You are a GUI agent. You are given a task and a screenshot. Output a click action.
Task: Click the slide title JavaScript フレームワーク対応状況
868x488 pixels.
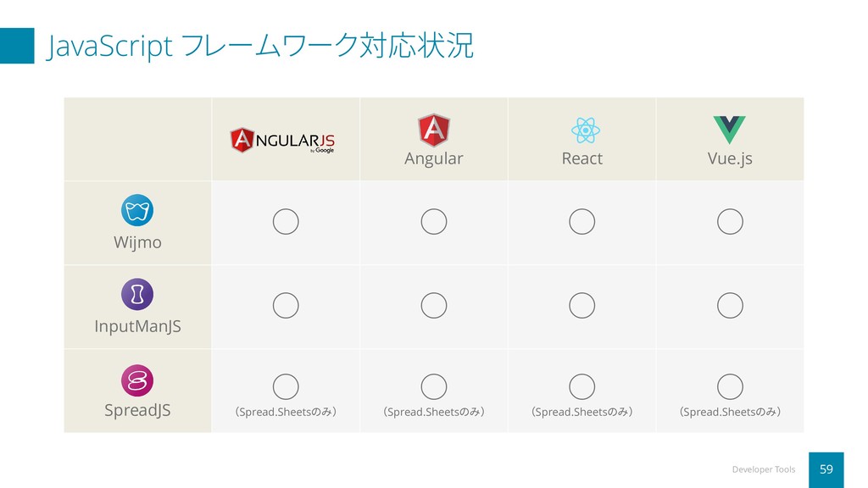[259, 46]
